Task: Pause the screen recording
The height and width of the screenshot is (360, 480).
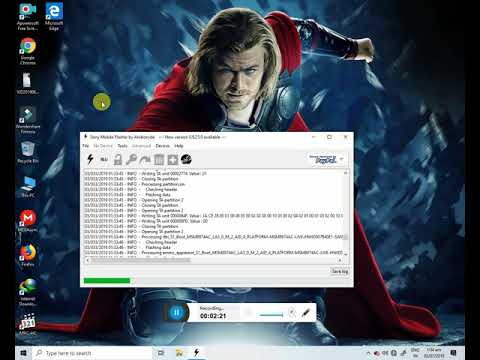Action: (x=176, y=313)
